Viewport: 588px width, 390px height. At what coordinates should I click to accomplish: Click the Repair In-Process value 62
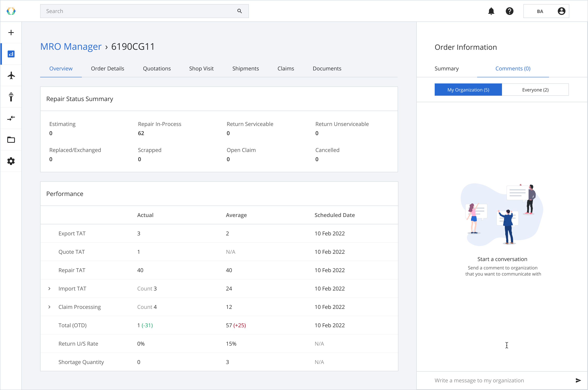pyautogui.click(x=141, y=133)
